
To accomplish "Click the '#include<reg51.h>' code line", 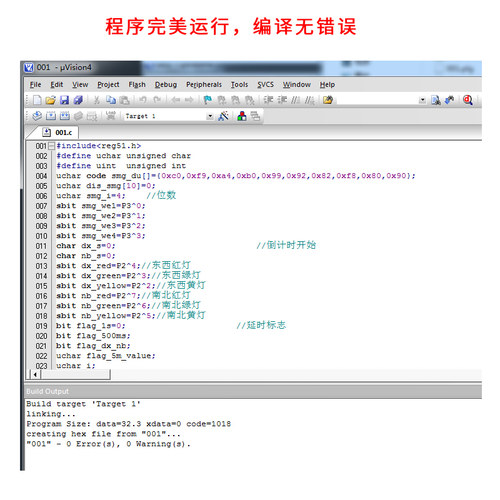I will [99, 146].
